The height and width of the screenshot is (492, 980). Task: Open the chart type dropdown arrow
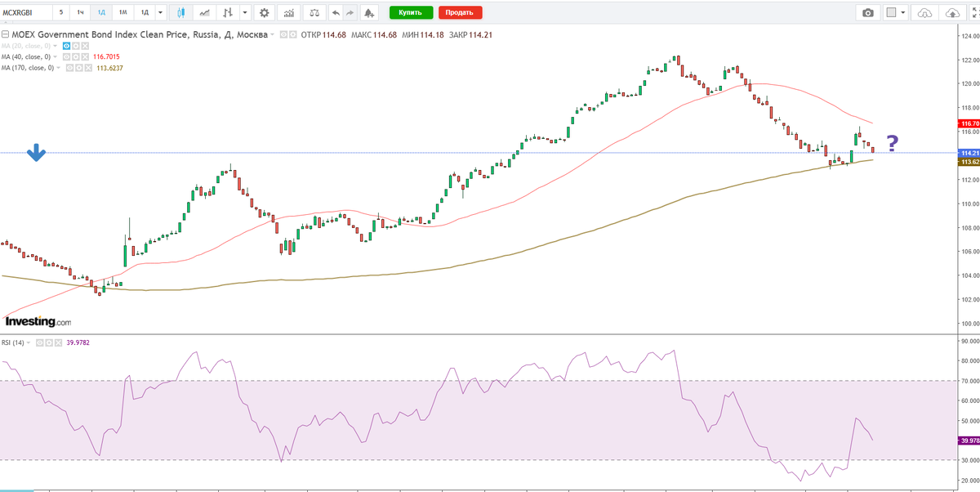[x=244, y=12]
